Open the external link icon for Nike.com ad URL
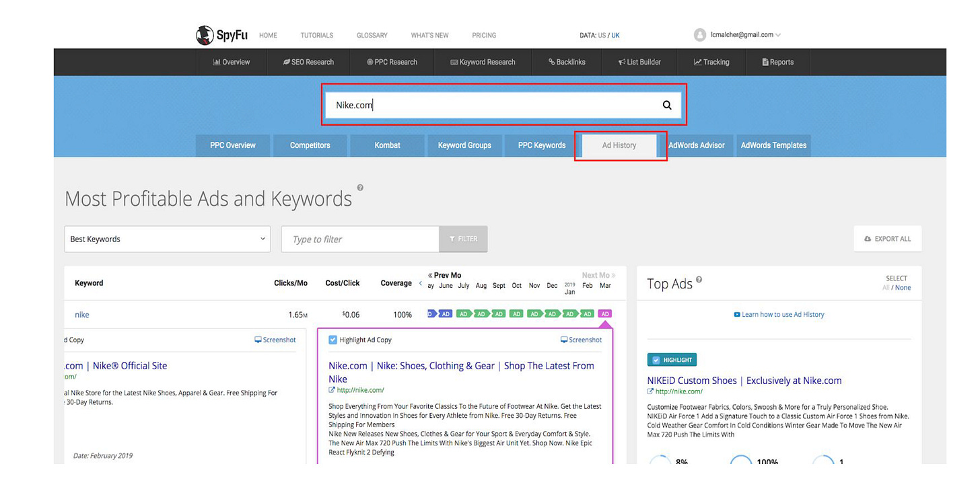This screenshot has width=980, height=495. click(332, 390)
